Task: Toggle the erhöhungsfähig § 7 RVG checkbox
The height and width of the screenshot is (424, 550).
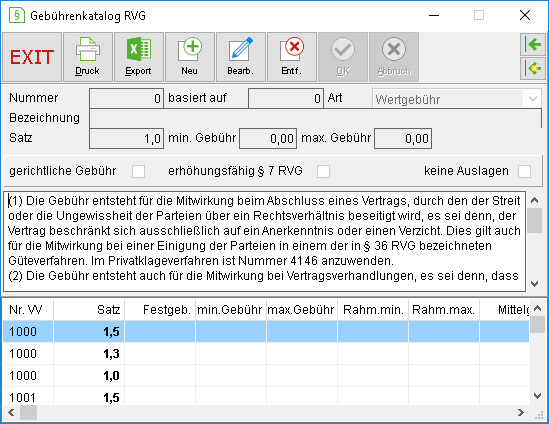Action: pyautogui.click(x=323, y=171)
